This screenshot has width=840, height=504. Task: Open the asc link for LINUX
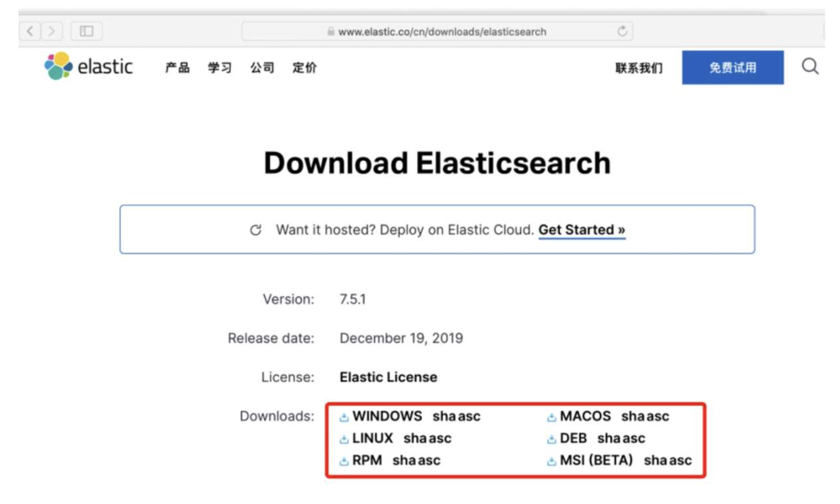click(440, 439)
